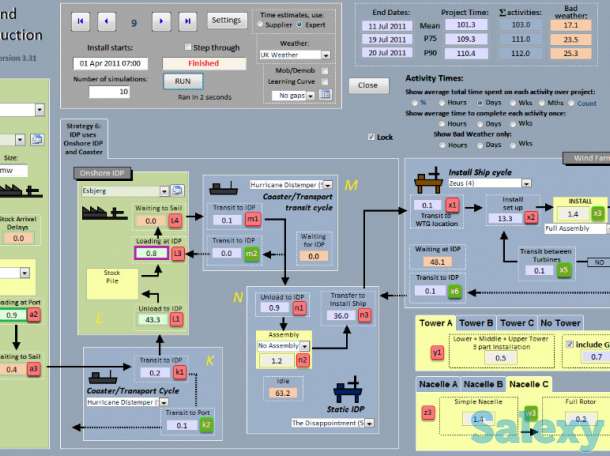Go to previous simulation record
This screenshot has height=456, width=610.
tap(107, 21)
